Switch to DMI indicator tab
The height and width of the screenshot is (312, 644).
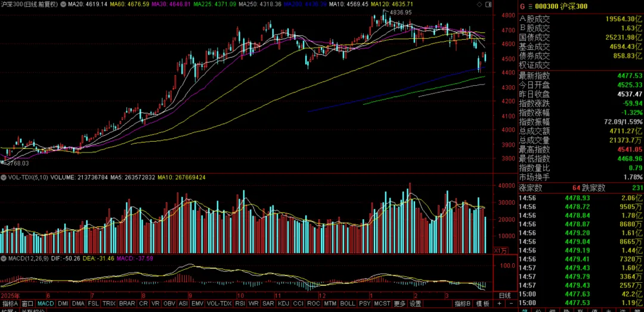[63, 304]
